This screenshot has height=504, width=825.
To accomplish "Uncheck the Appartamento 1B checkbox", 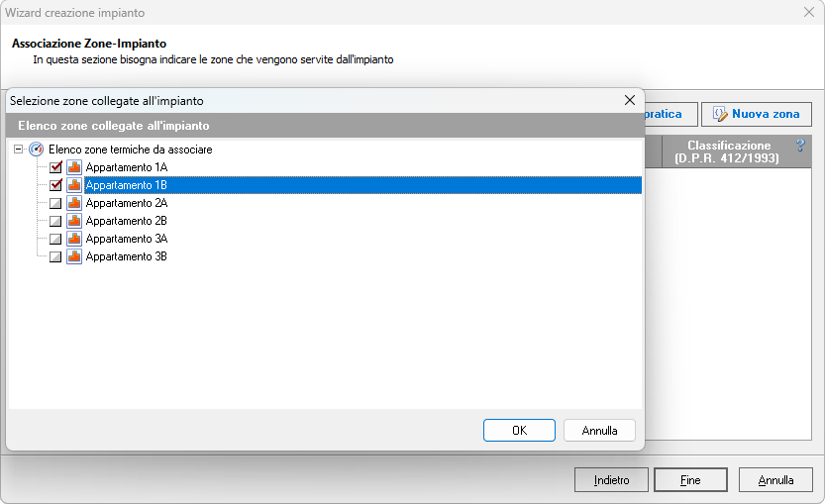I will (55, 185).
